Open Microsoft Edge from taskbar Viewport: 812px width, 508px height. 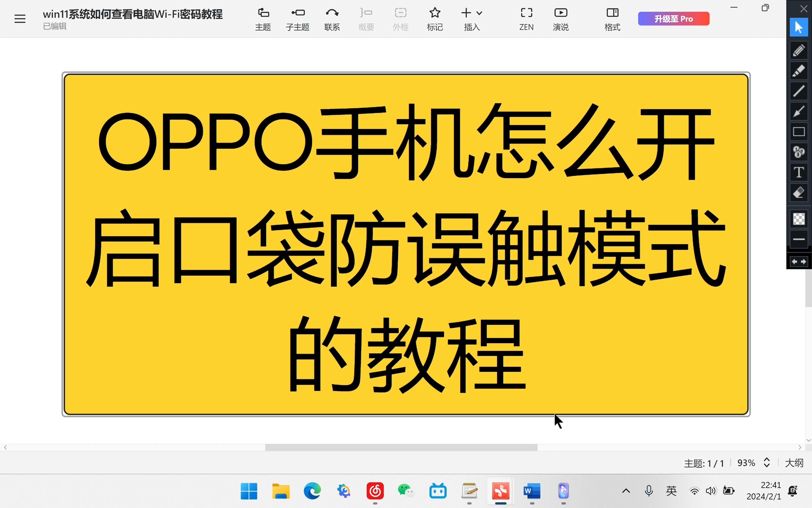[x=312, y=491]
